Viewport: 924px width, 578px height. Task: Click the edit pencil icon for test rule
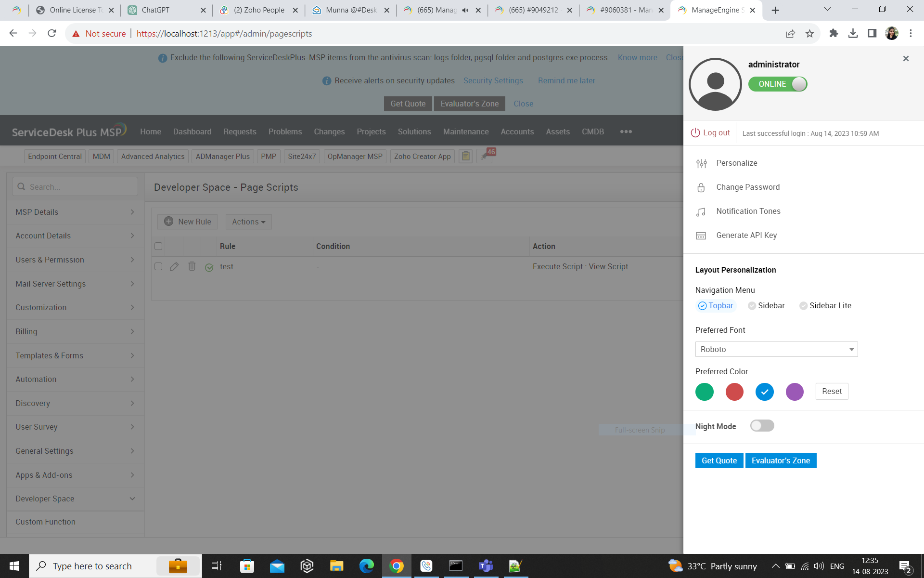click(x=174, y=266)
